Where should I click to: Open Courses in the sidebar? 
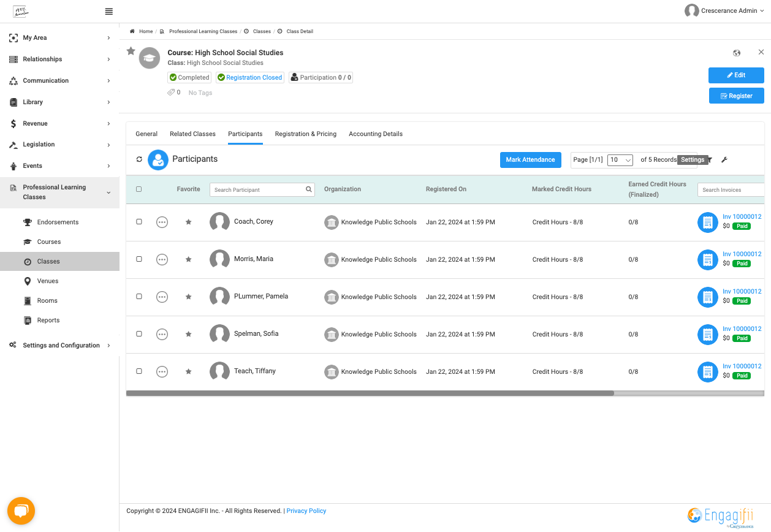tap(49, 242)
